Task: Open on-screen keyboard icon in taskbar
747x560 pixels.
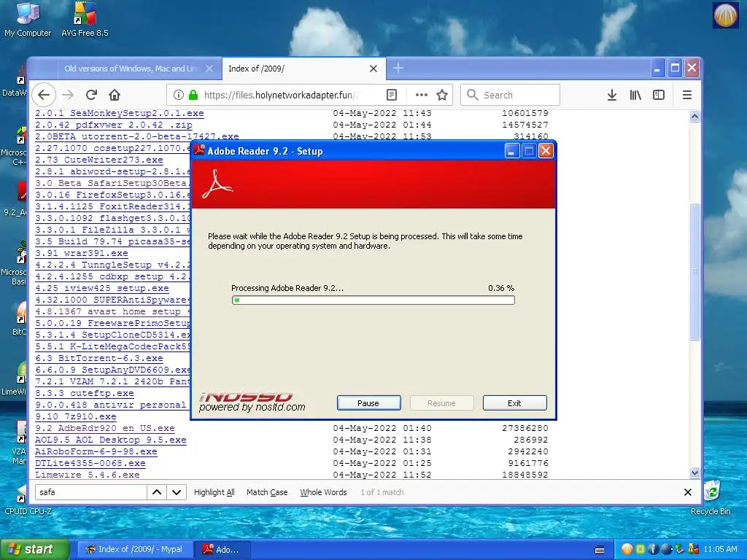Action: (600, 550)
